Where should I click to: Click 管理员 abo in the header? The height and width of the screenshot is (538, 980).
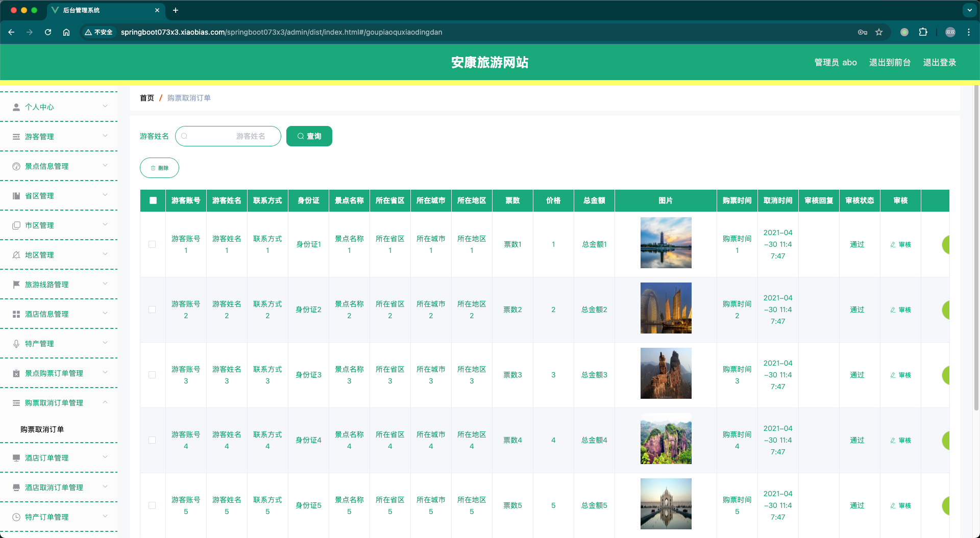pyautogui.click(x=836, y=62)
